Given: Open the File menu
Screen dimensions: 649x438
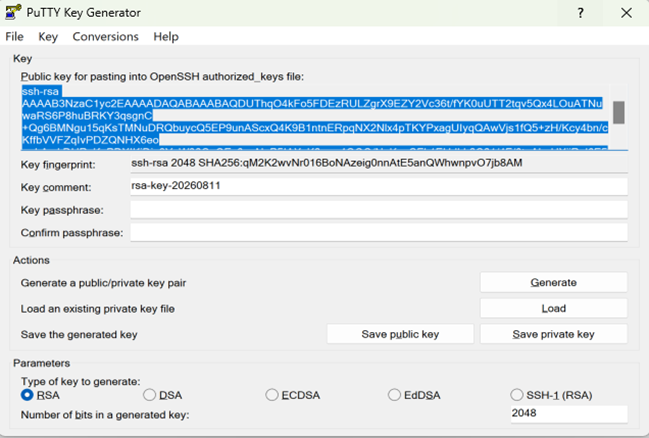Looking at the screenshot, I should coord(14,36).
